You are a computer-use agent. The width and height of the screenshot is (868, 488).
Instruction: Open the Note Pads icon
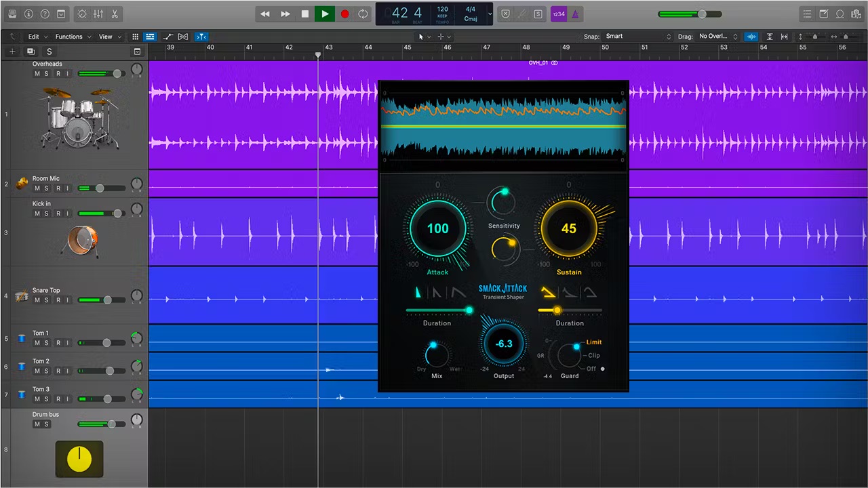824,14
